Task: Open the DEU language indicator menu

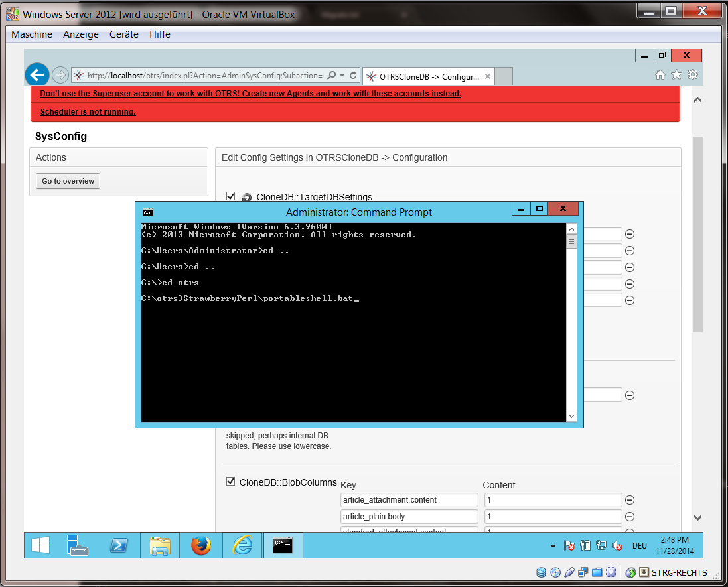Action: 638,545
